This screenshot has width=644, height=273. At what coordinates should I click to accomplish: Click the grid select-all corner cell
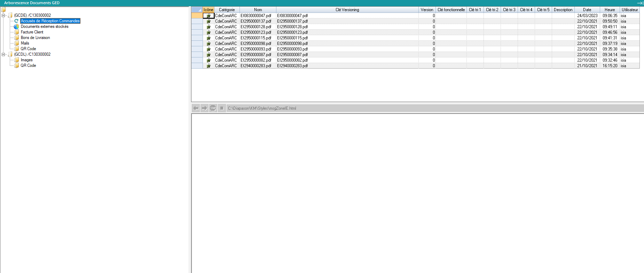[197, 10]
